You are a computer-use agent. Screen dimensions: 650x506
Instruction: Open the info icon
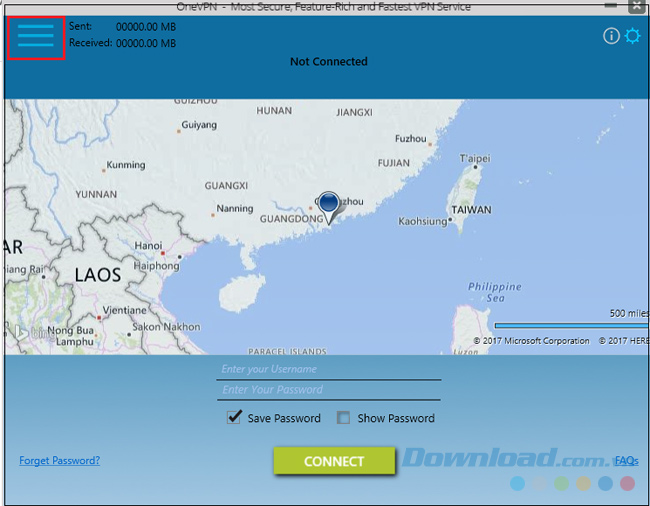pos(611,36)
